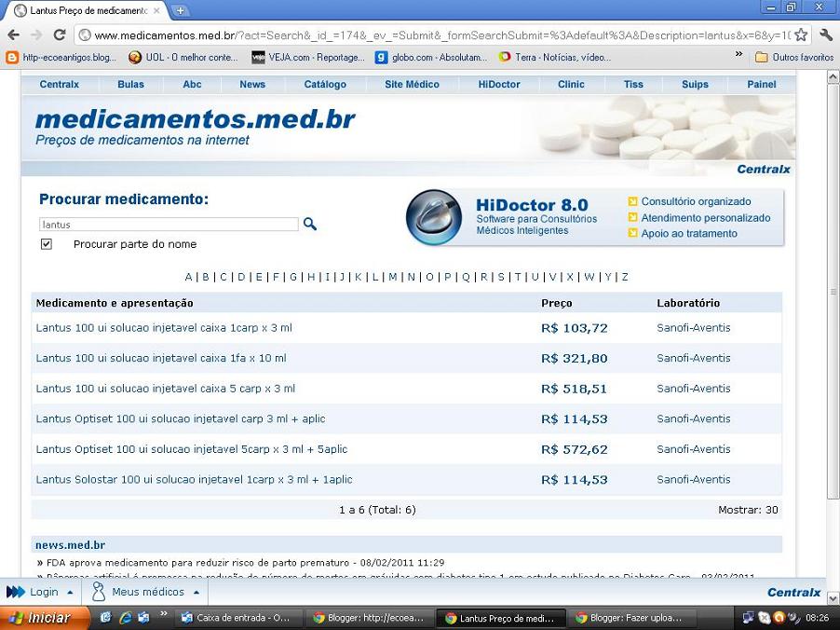Close the Lantus Preço de medicamento tab
This screenshot has width=840, height=630.
pyautogui.click(x=156, y=10)
